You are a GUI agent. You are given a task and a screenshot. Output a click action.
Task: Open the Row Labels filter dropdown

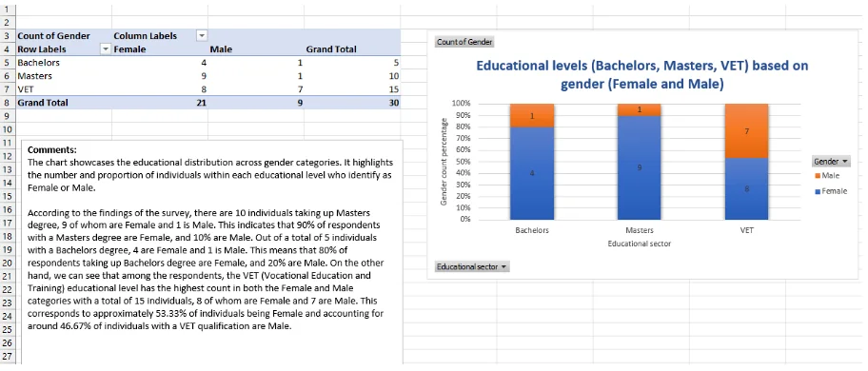pyautogui.click(x=106, y=49)
